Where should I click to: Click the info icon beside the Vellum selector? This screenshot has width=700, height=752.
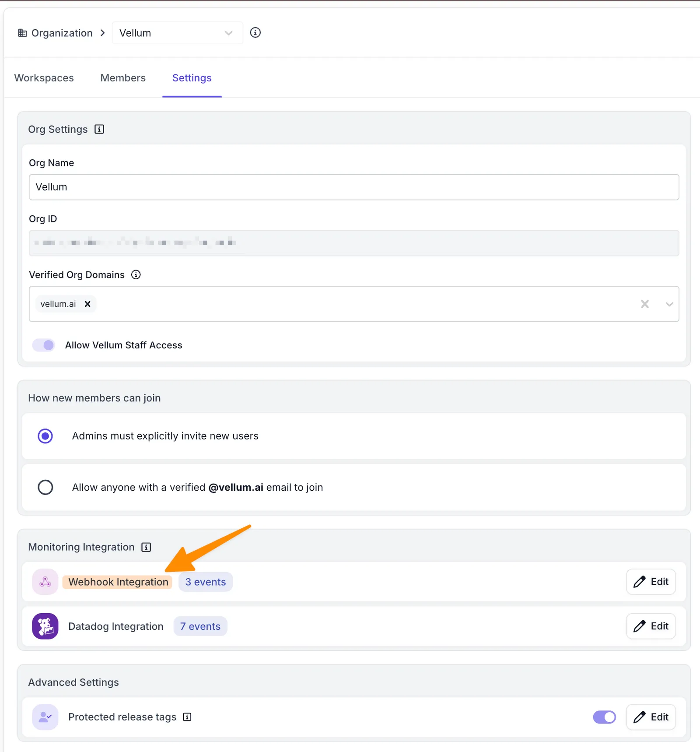[255, 33]
